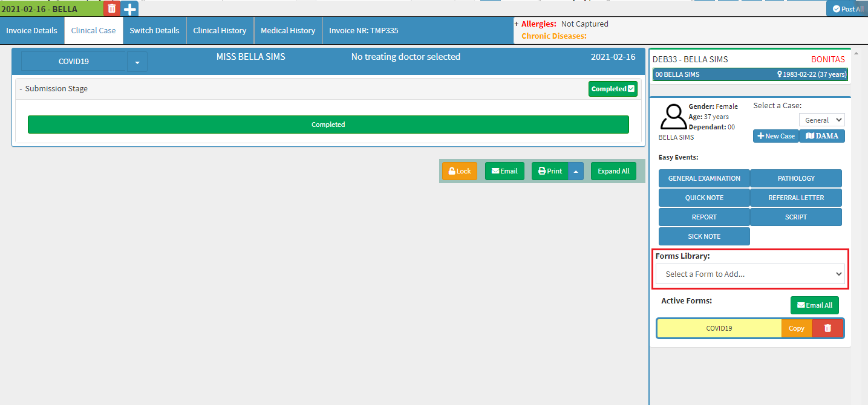Click the Expand All button
Image resolution: width=868 pixels, height=405 pixels.
[613, 171]
